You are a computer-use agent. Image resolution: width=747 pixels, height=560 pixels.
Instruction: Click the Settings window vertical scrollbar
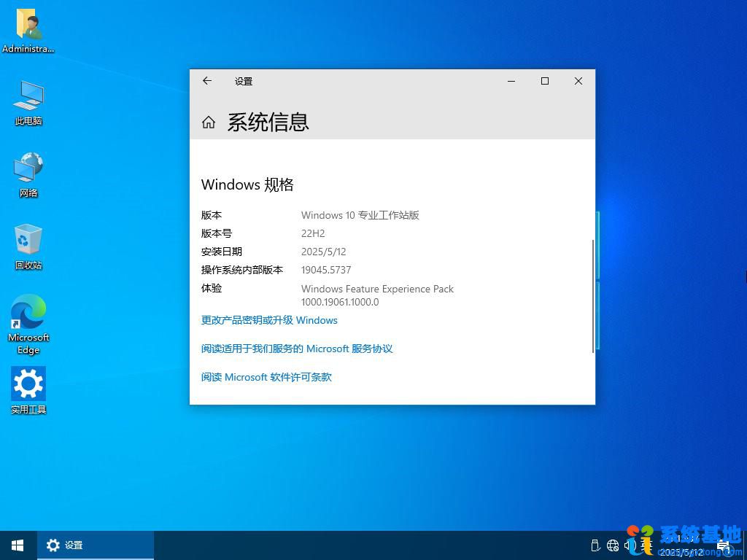pos(592,296)
